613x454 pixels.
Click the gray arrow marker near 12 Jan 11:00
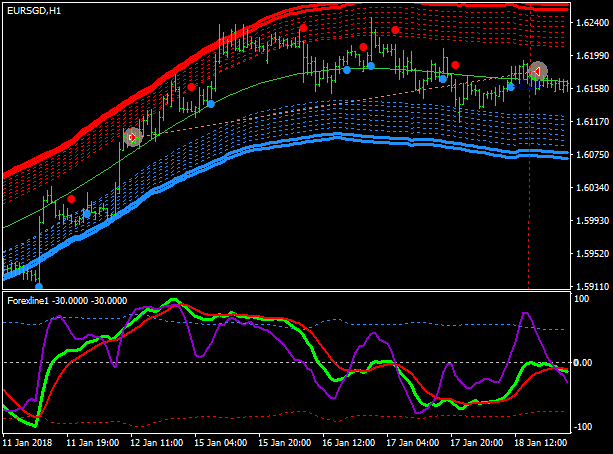click(133, 137)
